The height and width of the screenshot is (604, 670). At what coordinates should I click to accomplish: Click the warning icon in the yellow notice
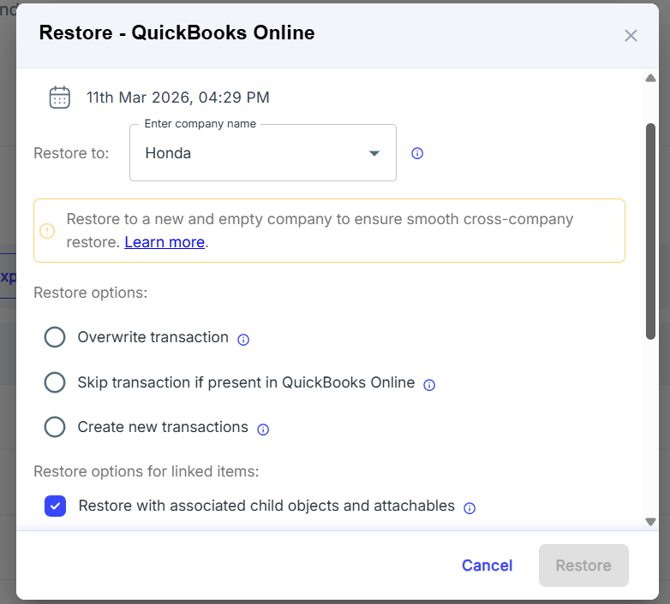coord(48,231)
